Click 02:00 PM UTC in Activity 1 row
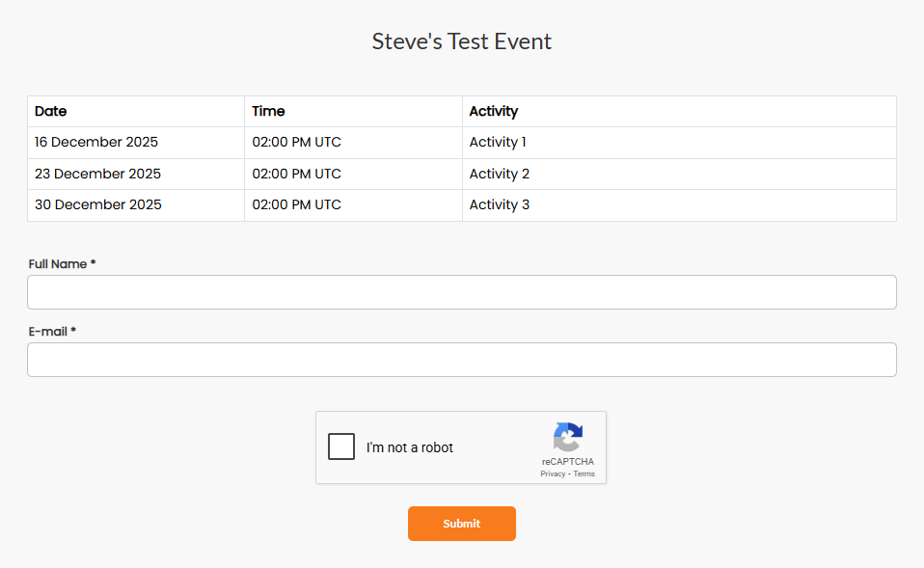This screenshot has height=568, width=924. click(x=354, y=143)
